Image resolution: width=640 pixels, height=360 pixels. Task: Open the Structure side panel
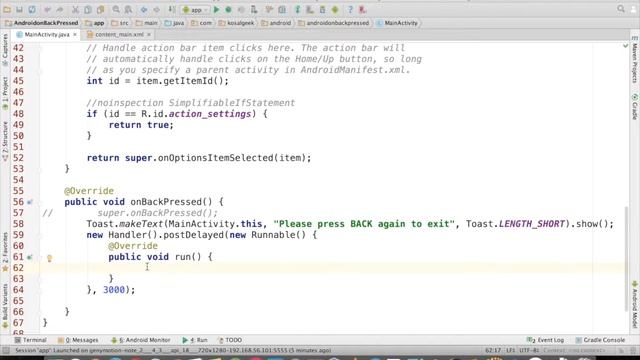click(5, 141)
